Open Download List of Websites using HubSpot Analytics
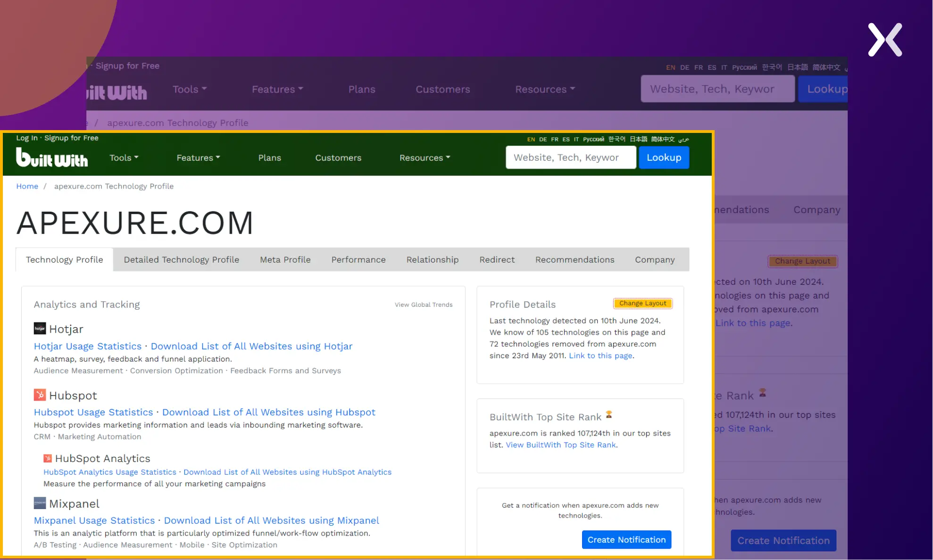This screenshot has width=933, height=560. (x=287, y=472)
